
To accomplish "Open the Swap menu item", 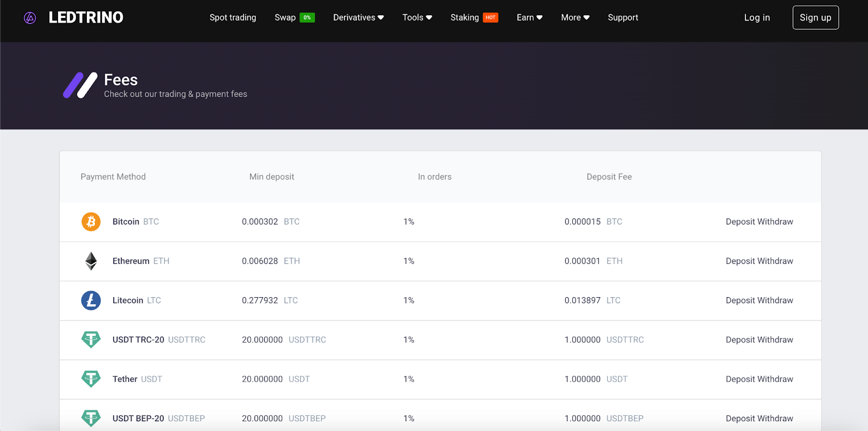I will click(x=285, y=17).
